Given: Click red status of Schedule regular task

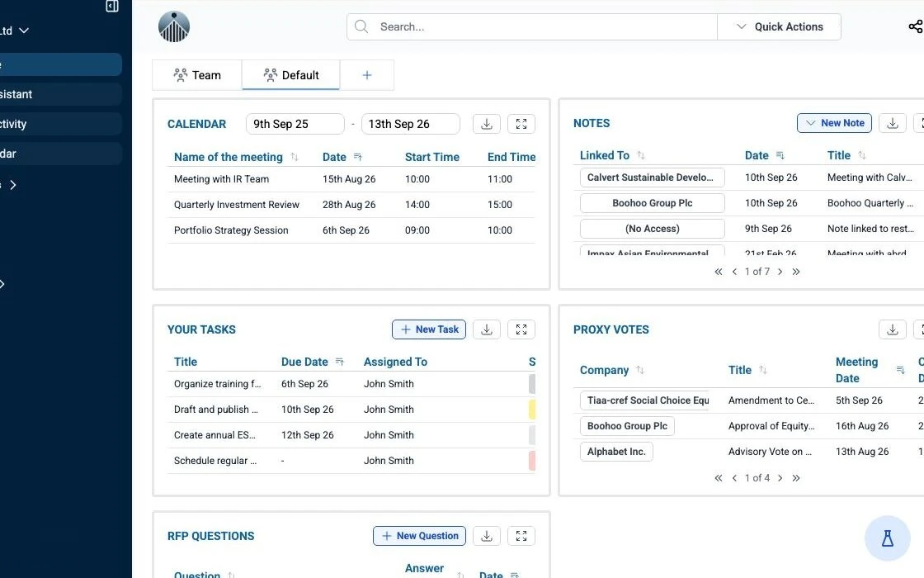Looking at the screenshot, I should coord(532,461).
